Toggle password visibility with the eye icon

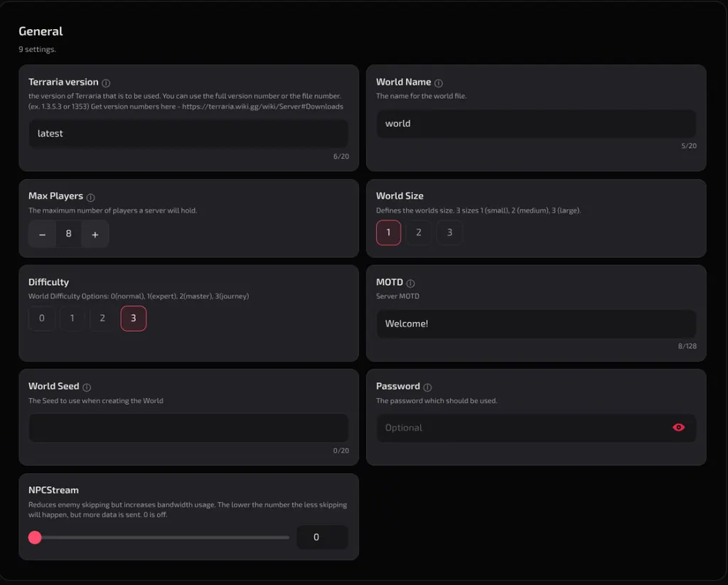pyautogui.click(x=678, y=427)
